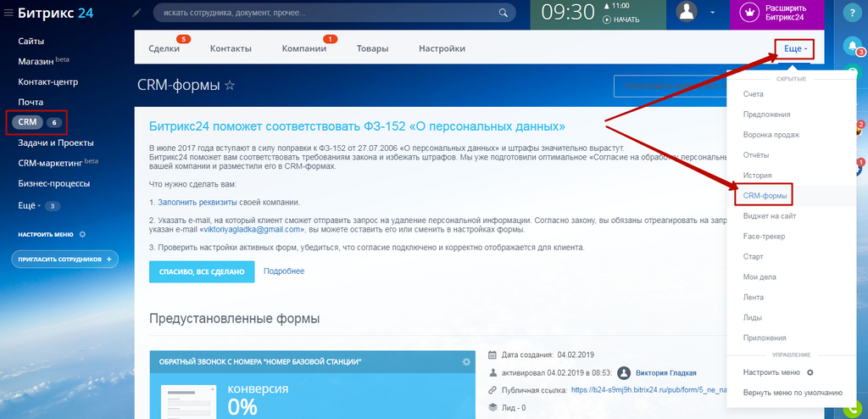Click НАСТРОИТЬ МЕНЮ in the sidebar

coord(46,234)
